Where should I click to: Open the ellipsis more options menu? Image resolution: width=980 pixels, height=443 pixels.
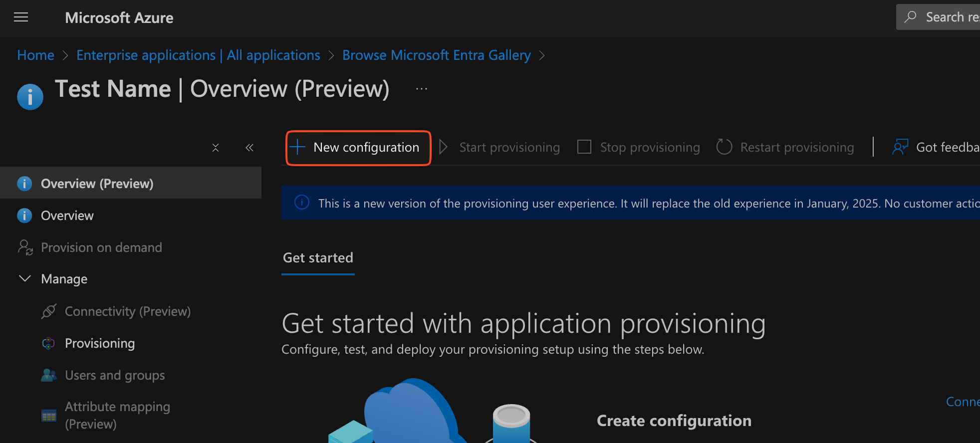click(422, 89)
